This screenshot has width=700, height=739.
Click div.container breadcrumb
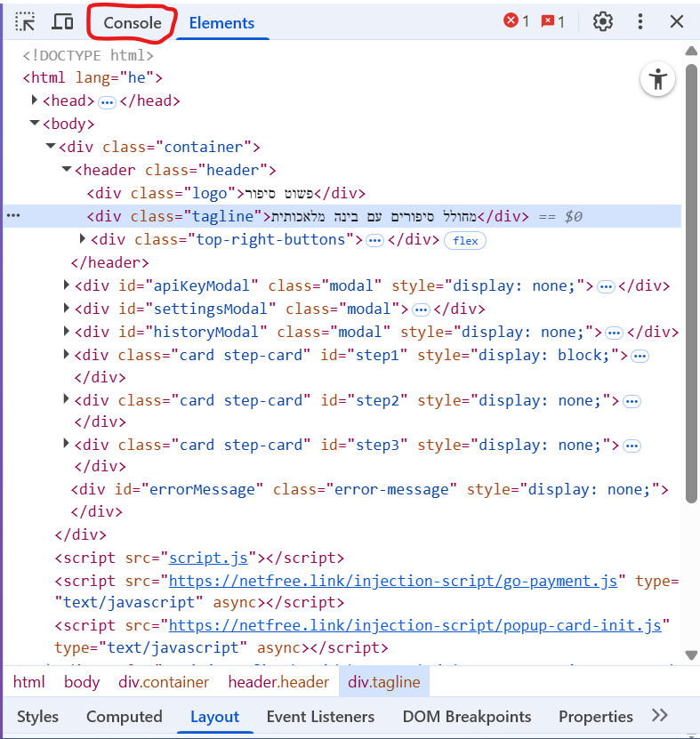pyautogui.click(x=164, y=682)
